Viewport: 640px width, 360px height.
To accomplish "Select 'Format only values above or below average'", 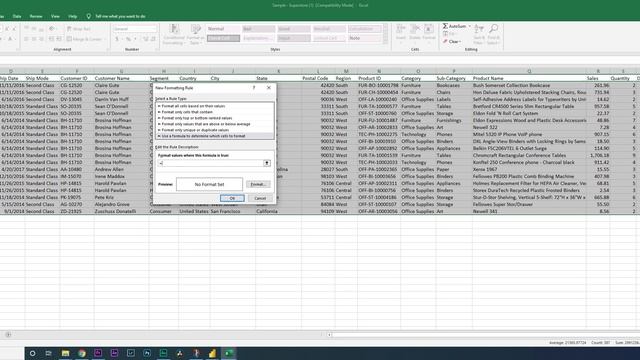I will [x=215, y=124].
